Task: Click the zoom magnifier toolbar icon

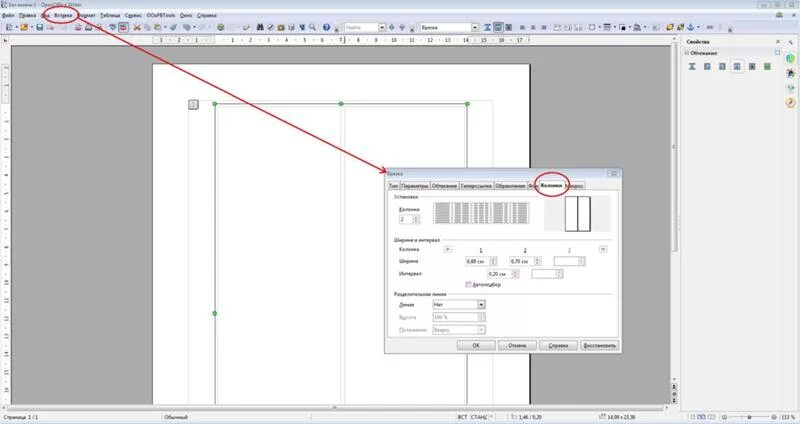Action: coord(312,28)
